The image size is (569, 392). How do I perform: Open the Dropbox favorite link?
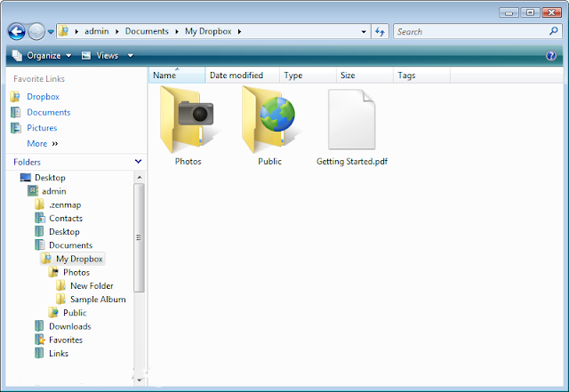(43, 97)
